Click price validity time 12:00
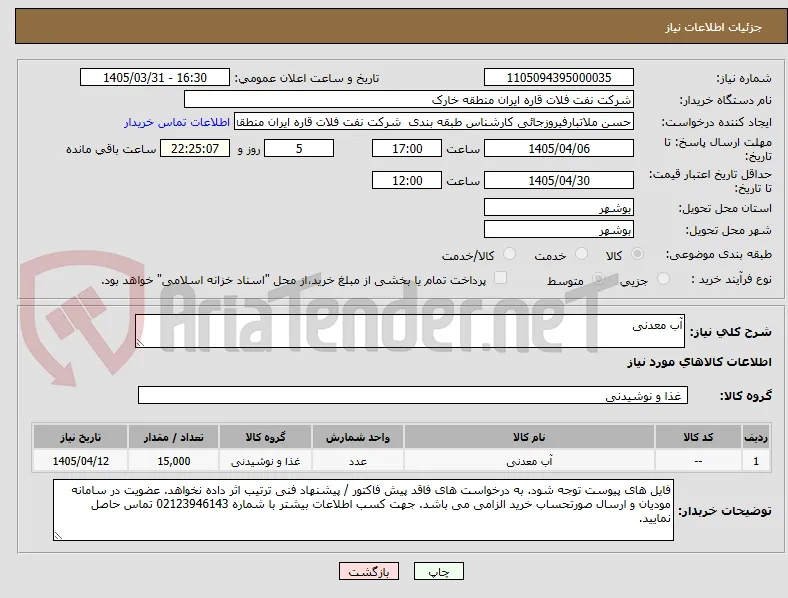This screenshot has width=788, height=598. 407,180
